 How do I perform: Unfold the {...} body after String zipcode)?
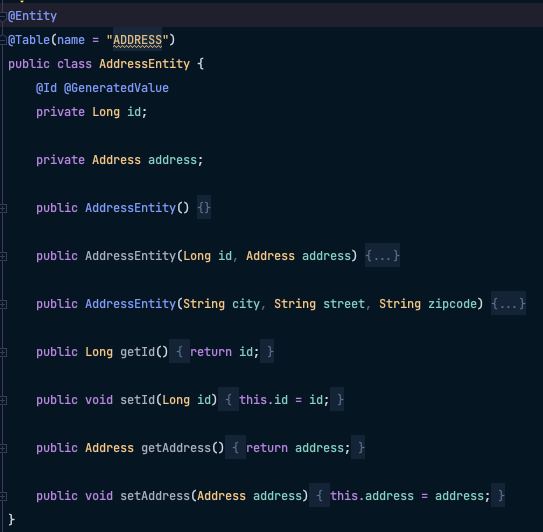508,304
